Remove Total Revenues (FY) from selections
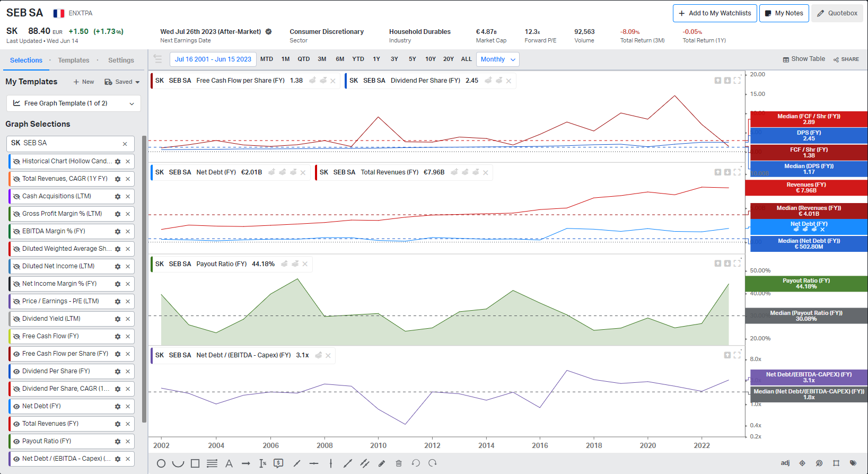Viewport: 868px width, 474px height. tap(128, 424)
